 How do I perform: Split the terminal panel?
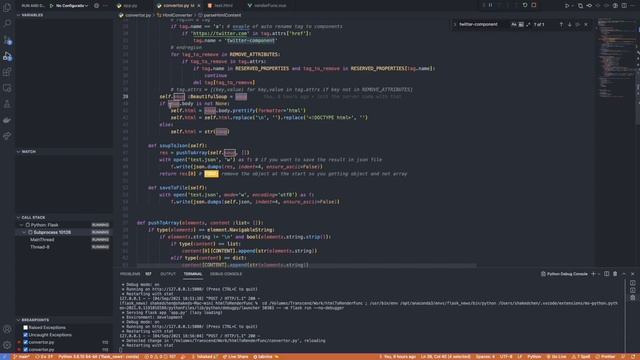(x=607, y=274)
